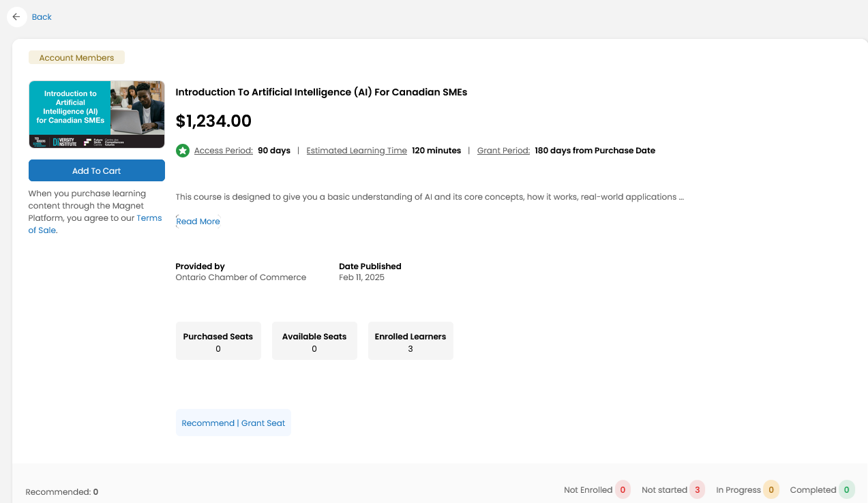Screen dimensions: 868x503
Task: Open the Terms of Sale link
Action: pos(95,224)
